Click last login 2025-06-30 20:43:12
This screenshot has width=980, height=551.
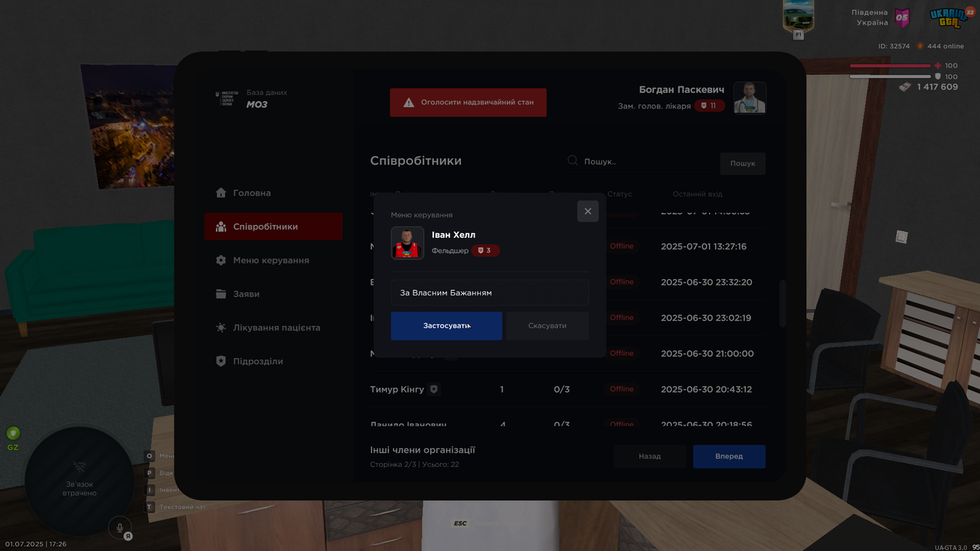point(707,390)
